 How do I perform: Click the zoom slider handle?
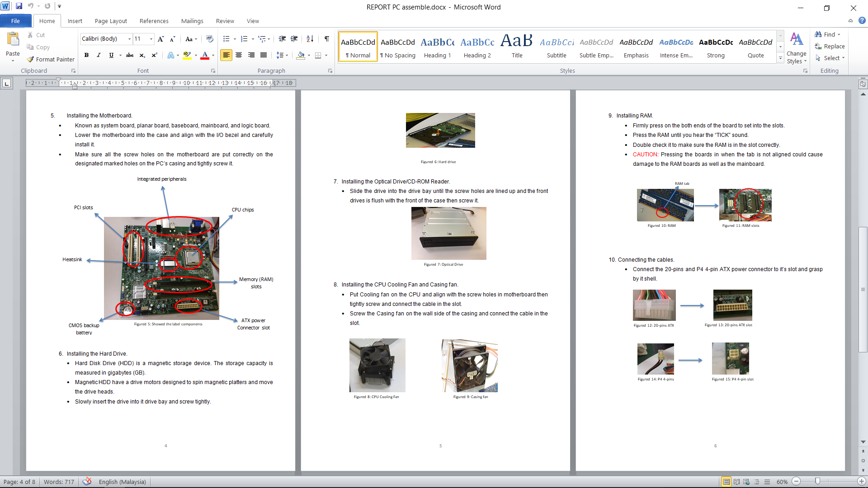click(x=817, y=482)
